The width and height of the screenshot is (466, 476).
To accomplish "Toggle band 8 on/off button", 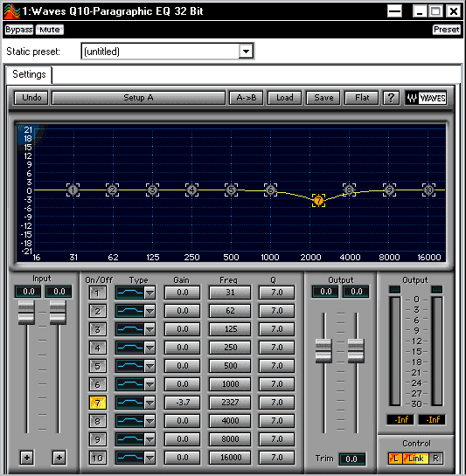I will (x=98, y=421).
